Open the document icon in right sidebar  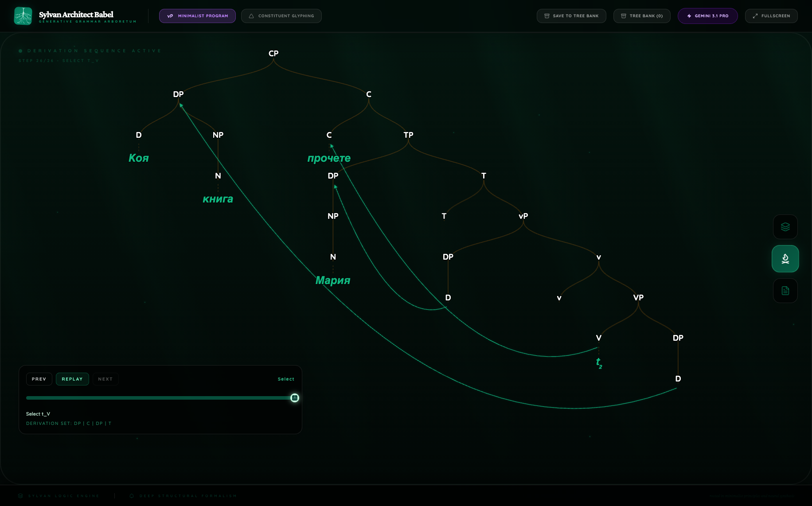pyautogui.click(x=785, y=291)
